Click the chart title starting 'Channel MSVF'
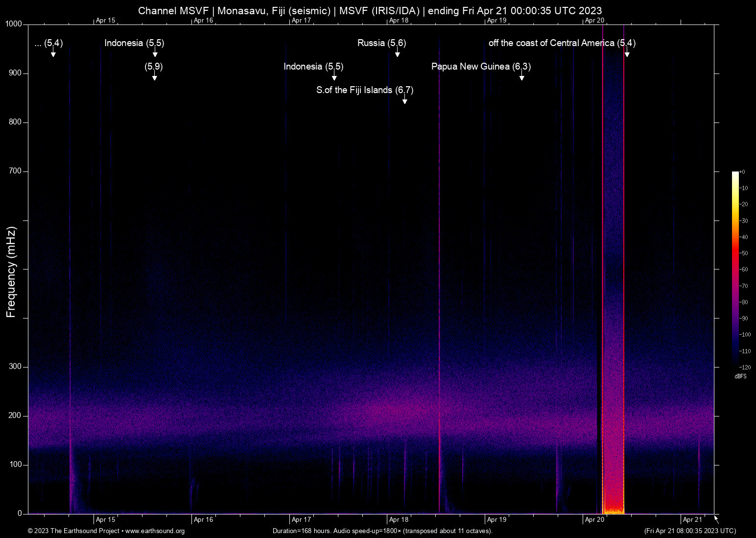 pyautogui.click(x=370, y=10)
